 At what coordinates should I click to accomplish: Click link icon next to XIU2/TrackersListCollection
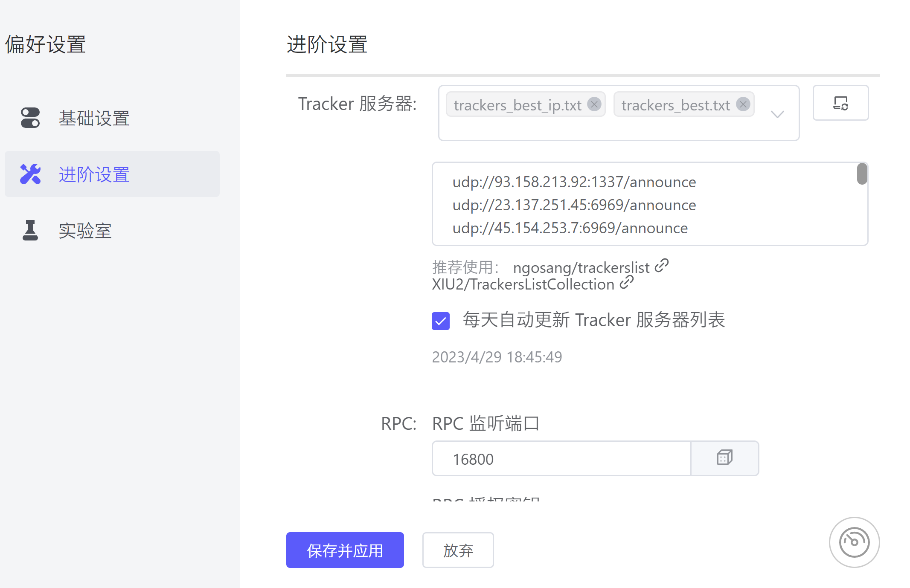point(626,282)
